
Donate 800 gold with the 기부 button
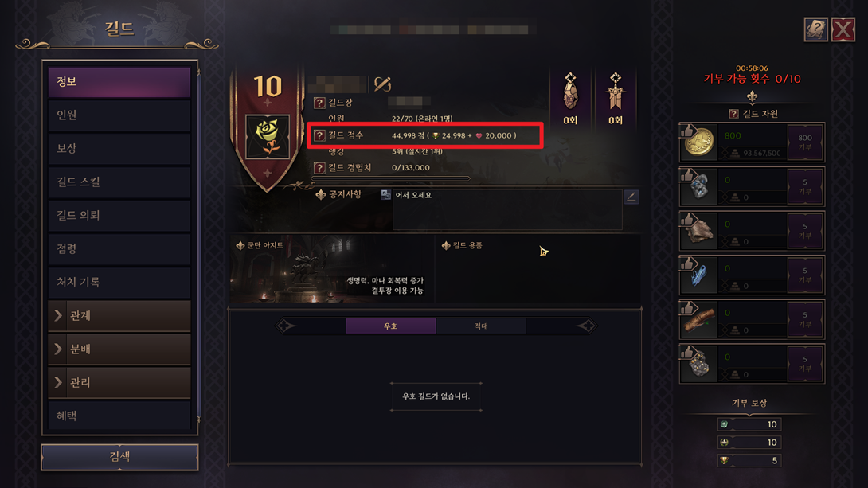[805, 142]
